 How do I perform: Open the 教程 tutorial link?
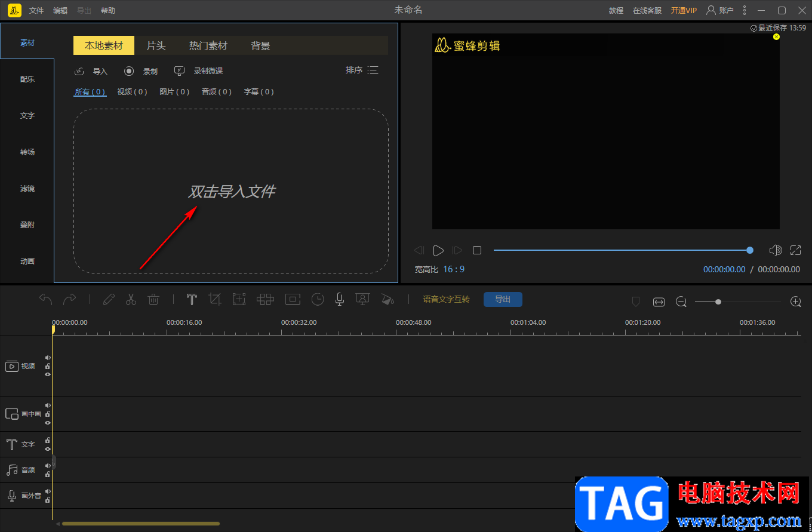(616, 10)
